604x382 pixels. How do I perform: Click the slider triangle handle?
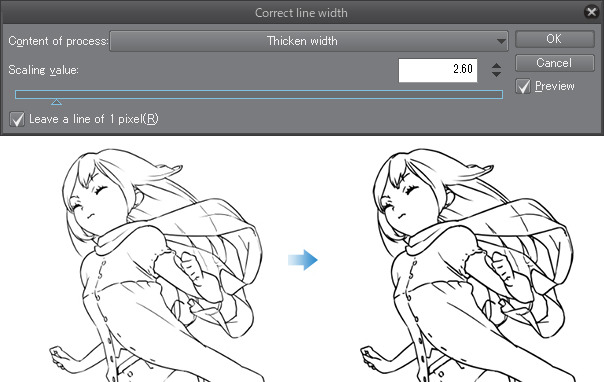[x=56, y=102]
